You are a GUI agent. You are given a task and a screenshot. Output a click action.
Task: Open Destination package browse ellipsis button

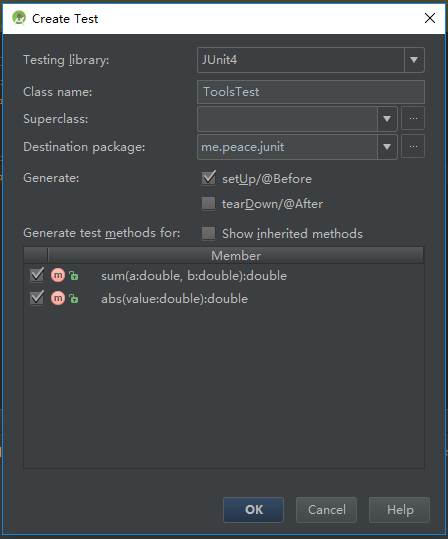tap(413, 146)
